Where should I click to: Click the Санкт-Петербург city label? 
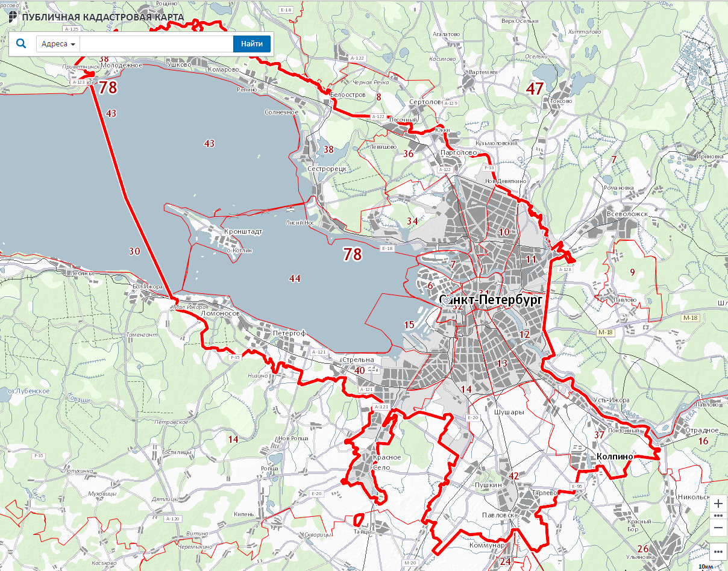pos(491,299)
